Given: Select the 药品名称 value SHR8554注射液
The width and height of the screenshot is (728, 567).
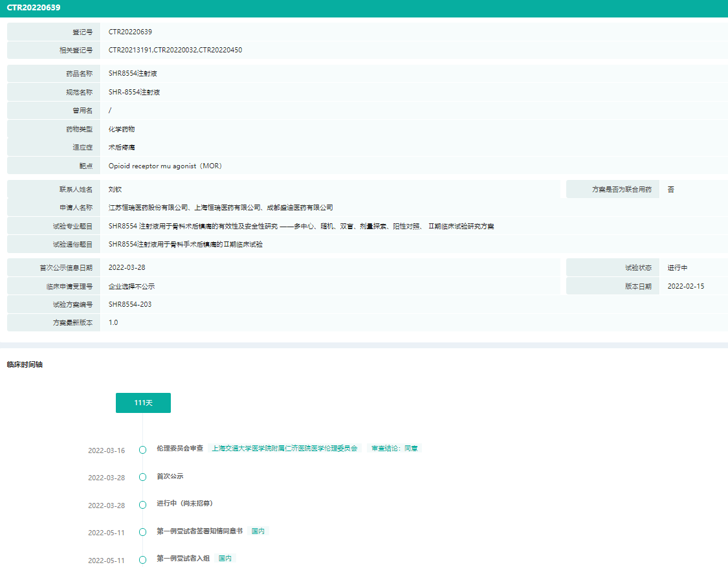Looking at the screenshot, I should coord(134,74).
